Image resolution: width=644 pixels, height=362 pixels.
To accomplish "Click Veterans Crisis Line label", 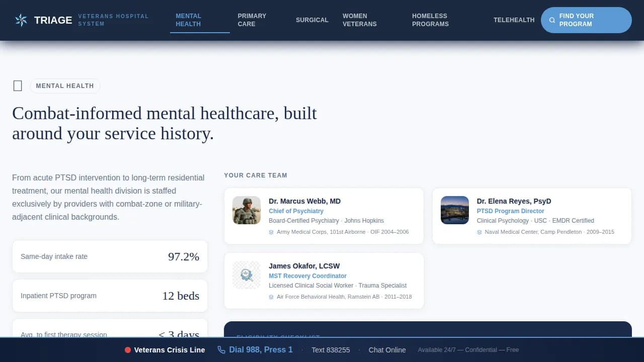I will pyautogui.click(x=170, y=350).
